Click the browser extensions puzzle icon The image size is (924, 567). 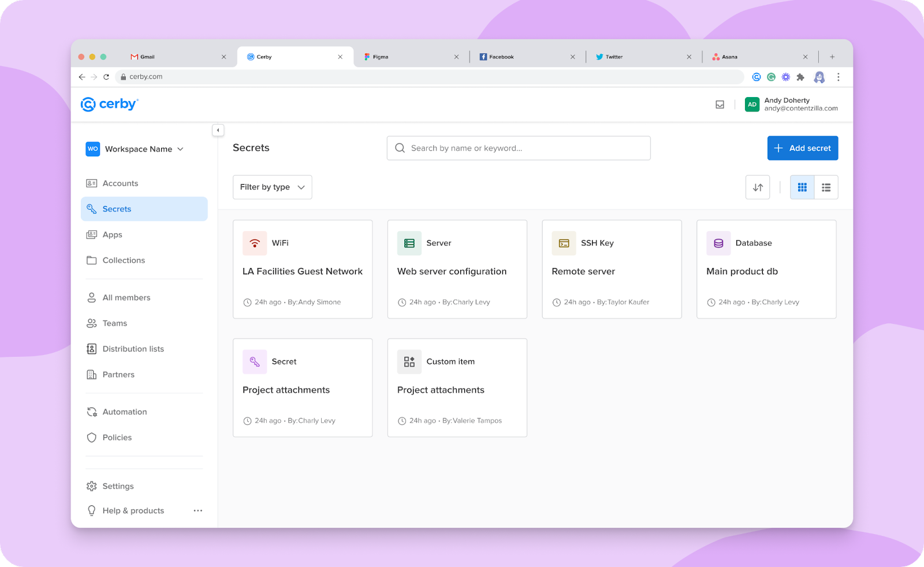(800, 77)
